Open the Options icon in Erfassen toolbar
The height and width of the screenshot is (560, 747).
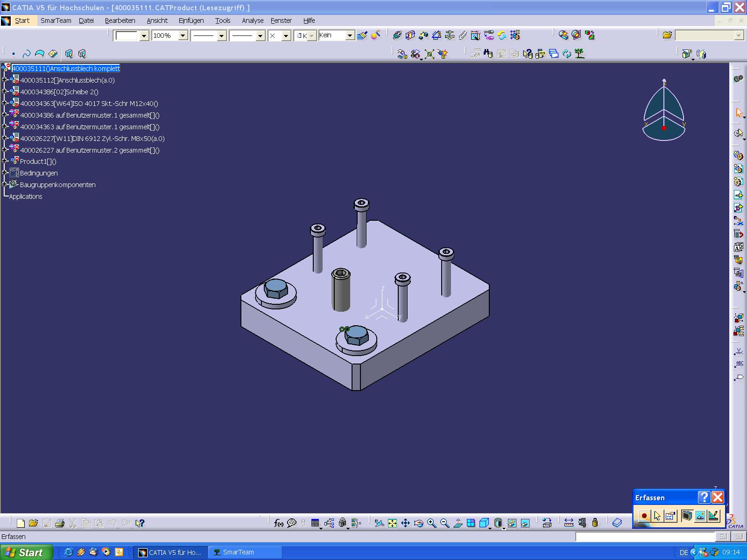click(x=670, y=516)
